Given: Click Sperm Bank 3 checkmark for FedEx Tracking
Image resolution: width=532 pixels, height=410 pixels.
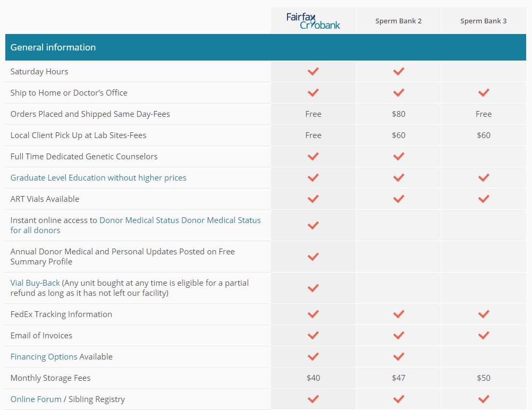Looking at the screenshot, I should (483, 314).
